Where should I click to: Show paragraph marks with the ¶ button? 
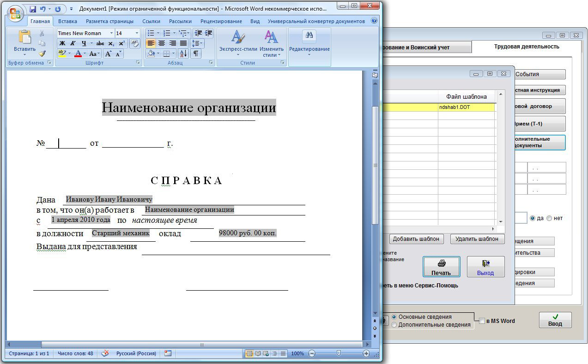(196, 54)
